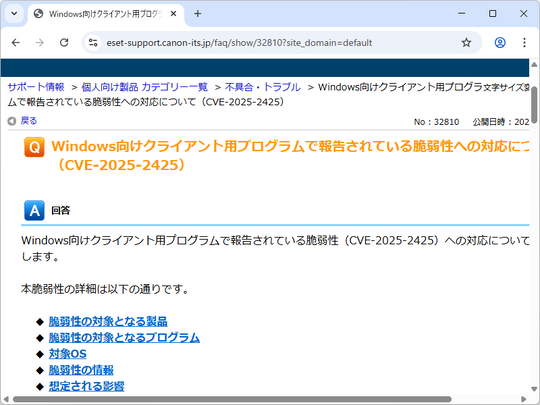The height and width of the screenshot is (405, 540).
Task: Click the vertical scrollbar thumb
Action: (x=534, y=105)
